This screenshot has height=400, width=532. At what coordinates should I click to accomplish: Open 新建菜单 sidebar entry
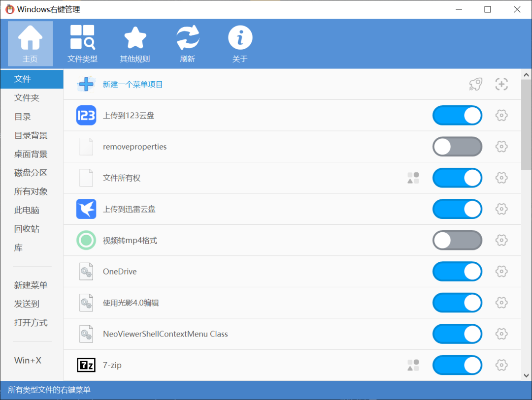pyautogui.click(x=32, y=285)
